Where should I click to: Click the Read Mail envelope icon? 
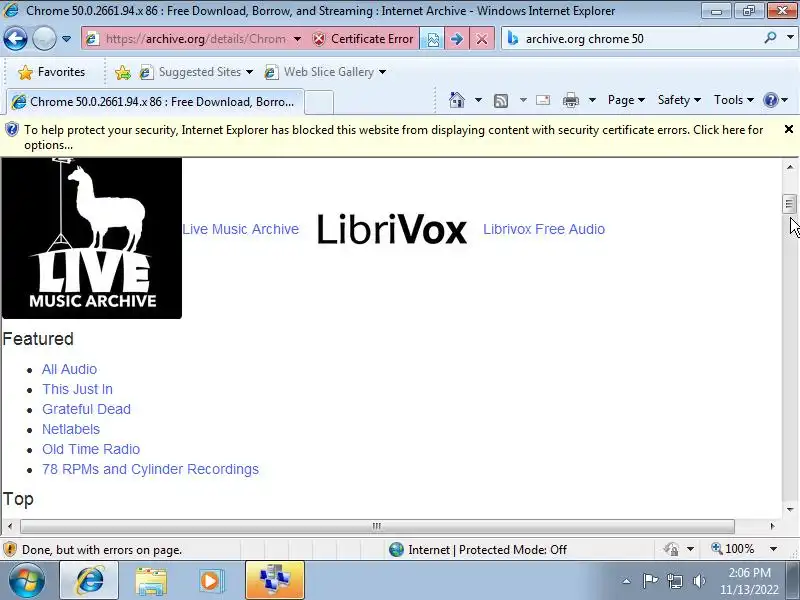[543, 100]
